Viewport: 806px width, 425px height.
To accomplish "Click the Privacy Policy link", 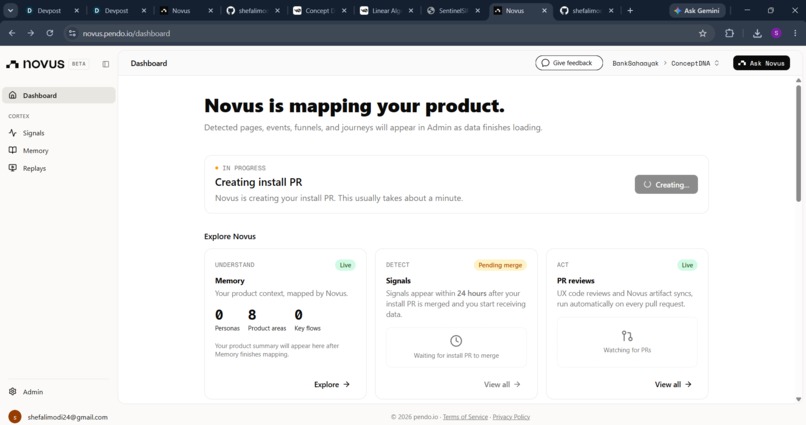I will click(511, 417).
